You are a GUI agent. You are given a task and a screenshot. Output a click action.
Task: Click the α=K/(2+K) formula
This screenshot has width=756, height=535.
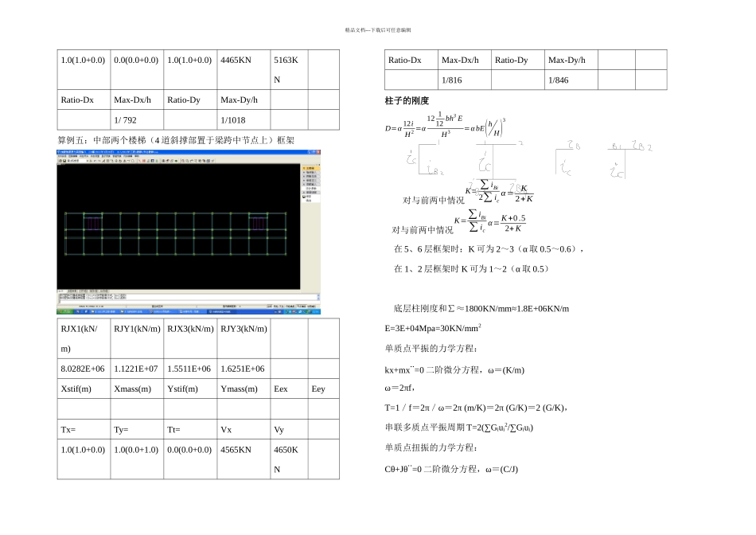516,193
